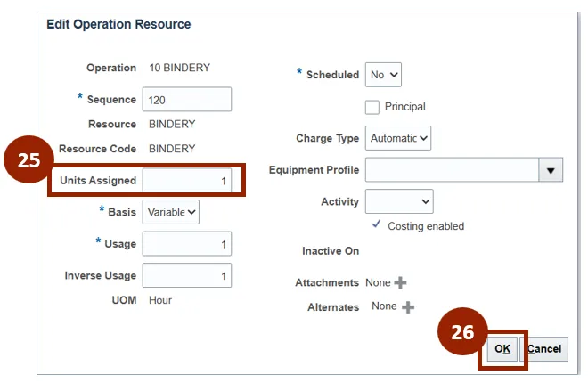Viewport: 588px width, 383px height.
Task: Click the Equipment Profile text box
Action: (x=451, y=170)
